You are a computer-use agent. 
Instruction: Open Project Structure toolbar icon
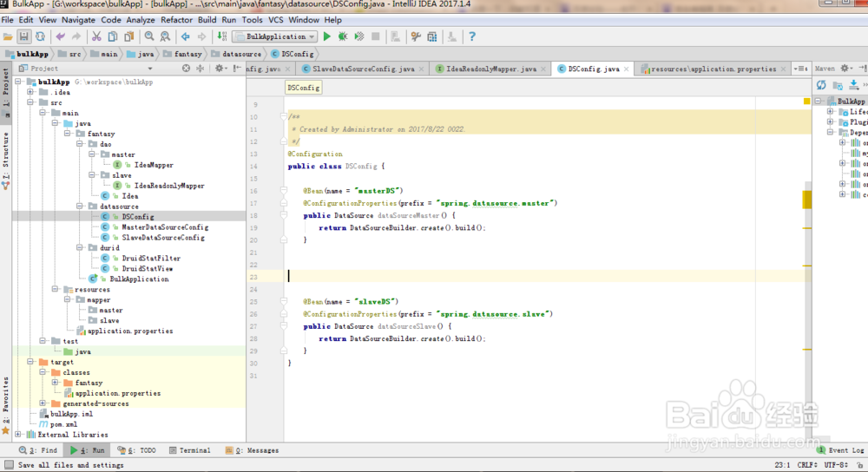click(x=432, y=36)
